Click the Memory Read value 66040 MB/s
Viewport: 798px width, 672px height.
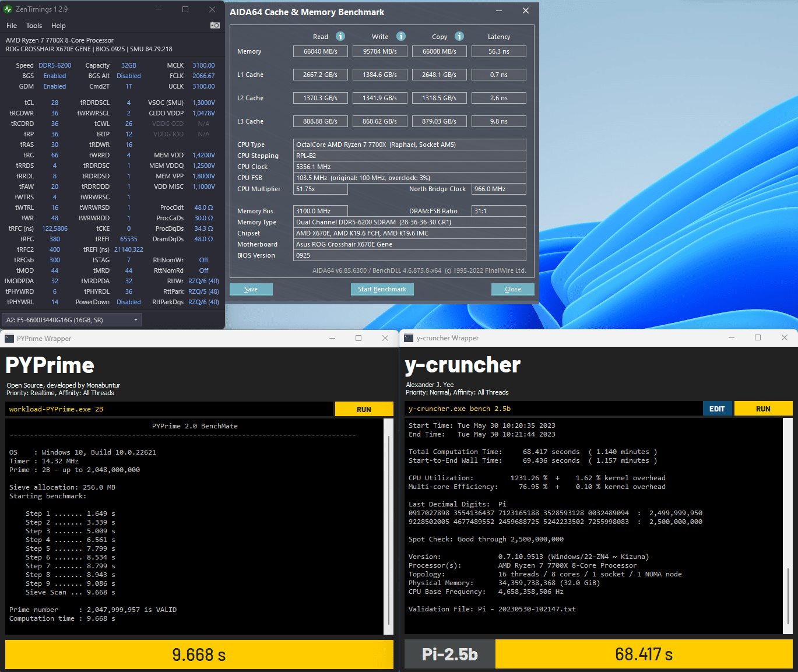point(321,51)
